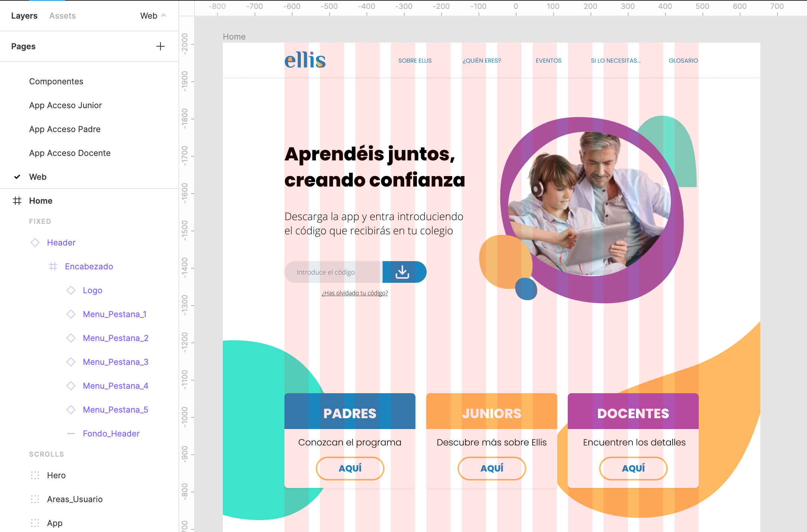Click the Hero group dashed icon
This screenshot has width=807, height=532.
click(35, 475)
